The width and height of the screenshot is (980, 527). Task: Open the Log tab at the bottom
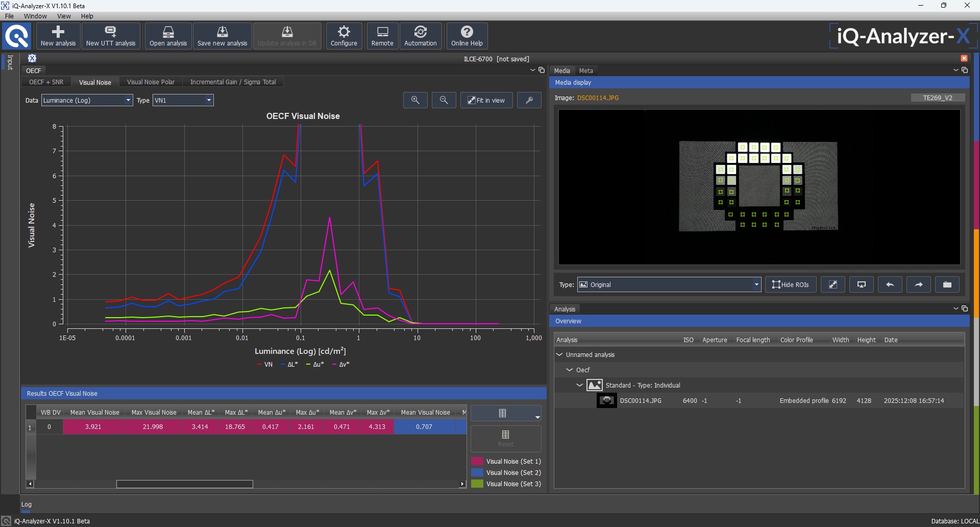[x=26, y=505]
